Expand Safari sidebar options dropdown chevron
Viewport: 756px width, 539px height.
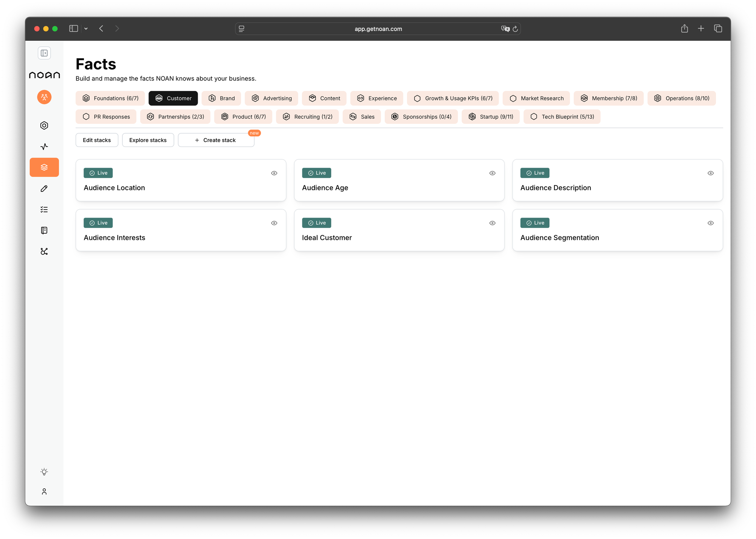pyautogui.click(x=86, y=29)
